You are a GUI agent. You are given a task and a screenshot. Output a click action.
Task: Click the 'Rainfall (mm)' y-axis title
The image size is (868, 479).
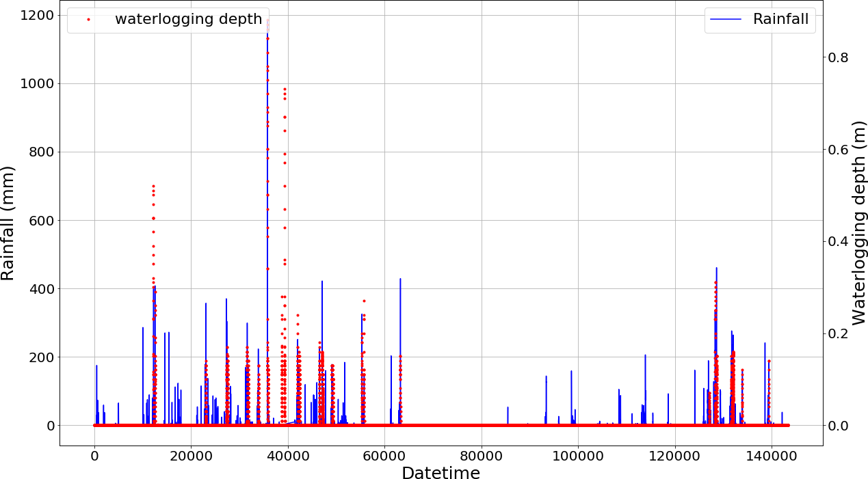[9, 223]
